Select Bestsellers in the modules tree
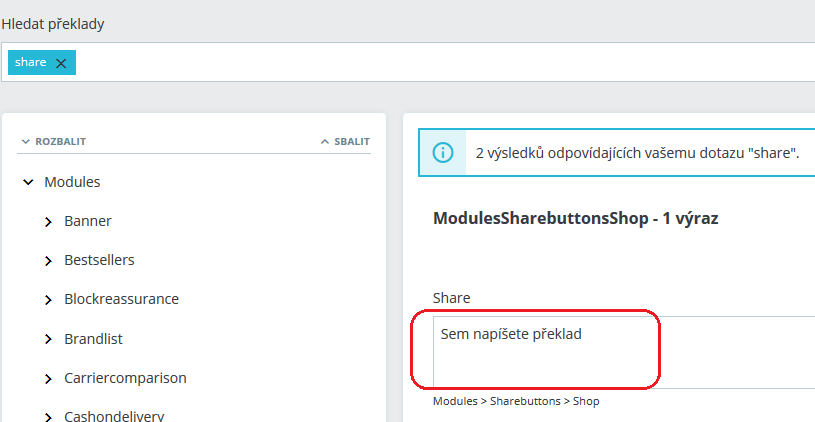This screenshot has height=422, width=815. [99, 260]
